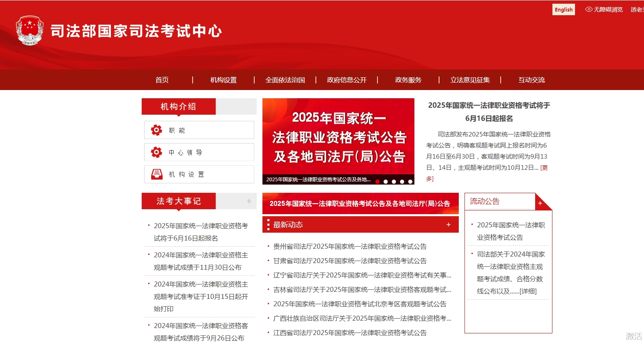The height and width of the screenshot is (342, 644).
Task: Select the second carousel dot indicator
Action: (386, 182)
